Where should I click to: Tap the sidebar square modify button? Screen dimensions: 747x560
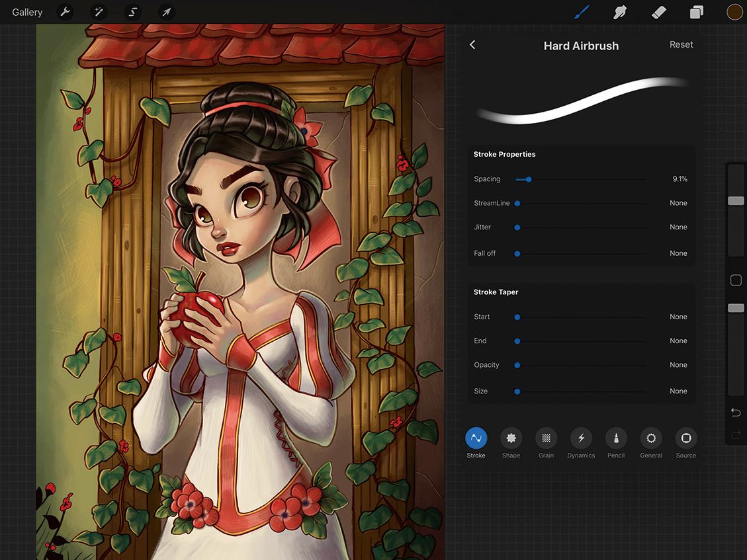[736, 280]
